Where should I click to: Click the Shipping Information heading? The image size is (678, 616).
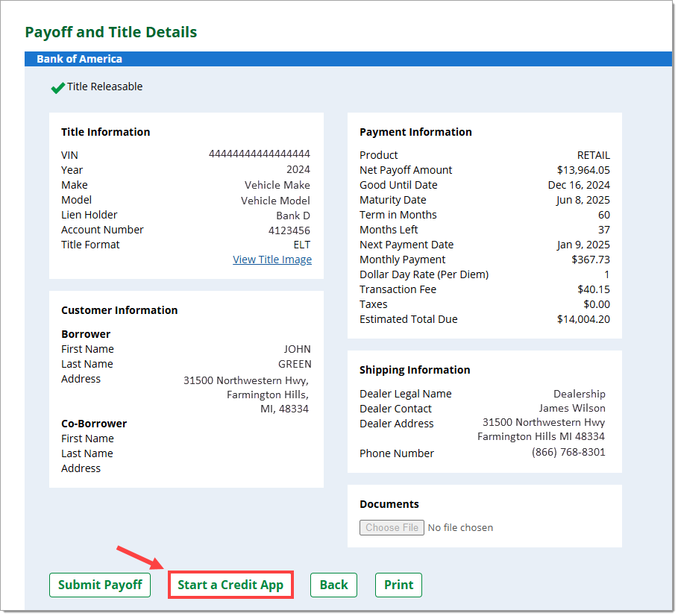click(415, 370)
